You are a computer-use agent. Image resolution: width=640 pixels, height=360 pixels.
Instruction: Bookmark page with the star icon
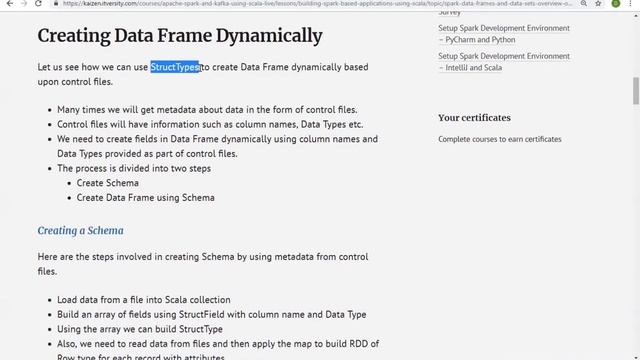[598, 3]
